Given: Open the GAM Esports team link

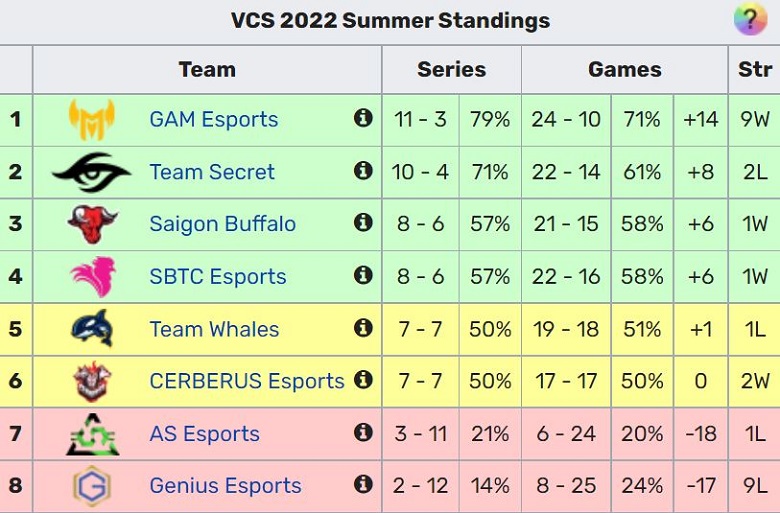Looking at the screenshot, I should click(213, 119).
